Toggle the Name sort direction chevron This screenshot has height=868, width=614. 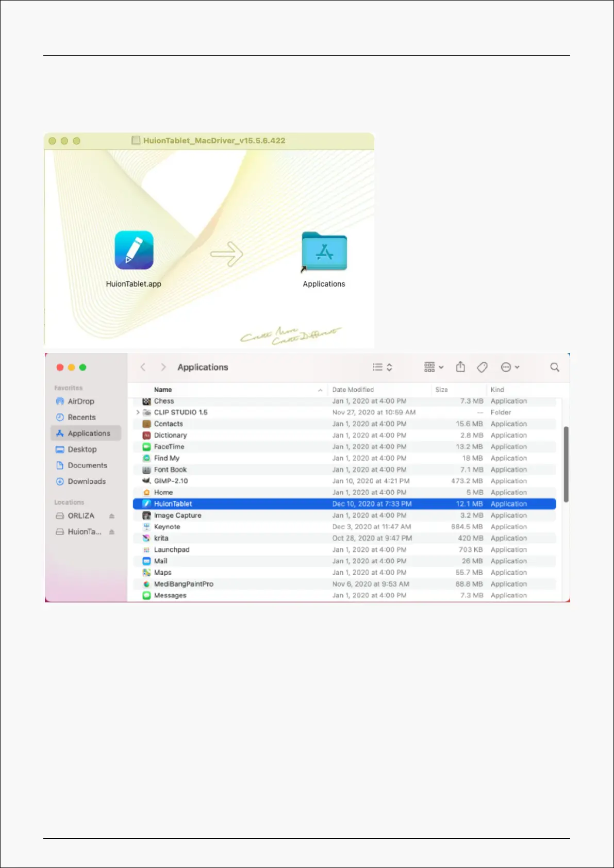(320, 390)
